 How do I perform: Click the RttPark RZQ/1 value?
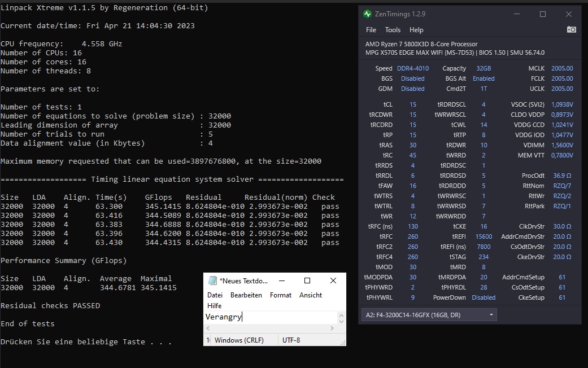click(x=562, y=206)
